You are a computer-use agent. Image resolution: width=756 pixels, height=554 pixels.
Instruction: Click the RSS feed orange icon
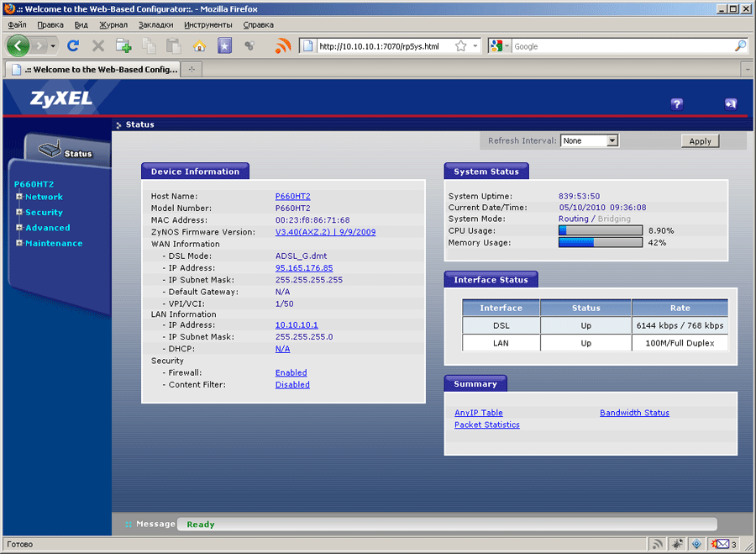pos(283,46)
